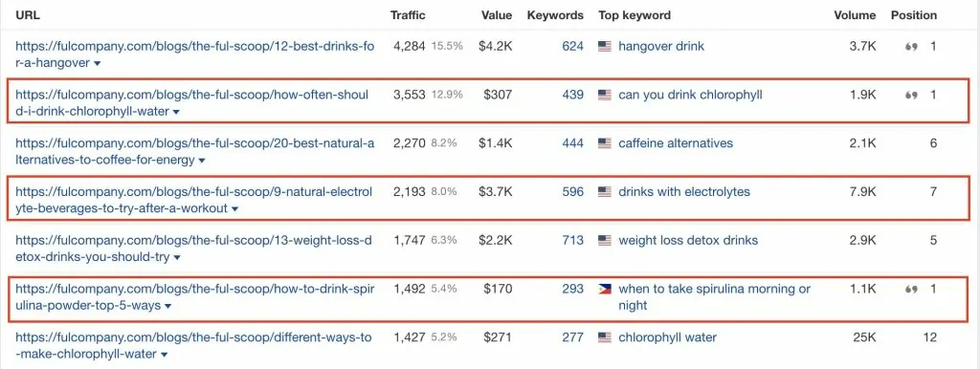Click Philippines flag beside spirulina keyword

point(605,289)
